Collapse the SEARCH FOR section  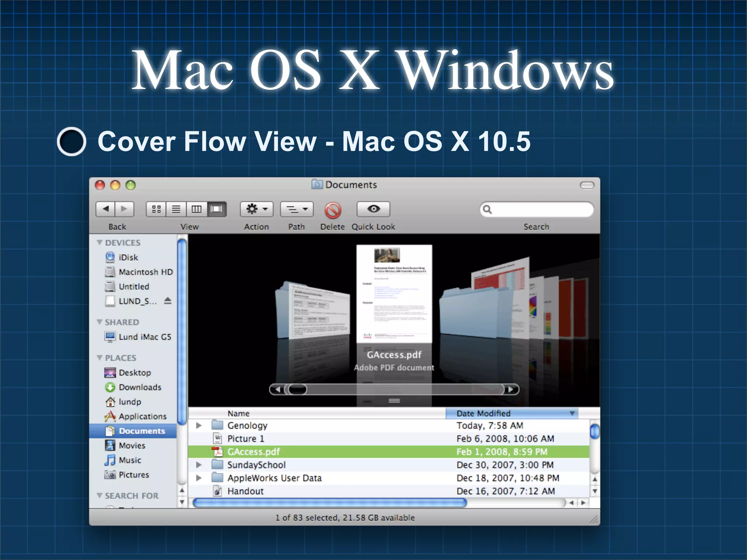coord(99,495)
